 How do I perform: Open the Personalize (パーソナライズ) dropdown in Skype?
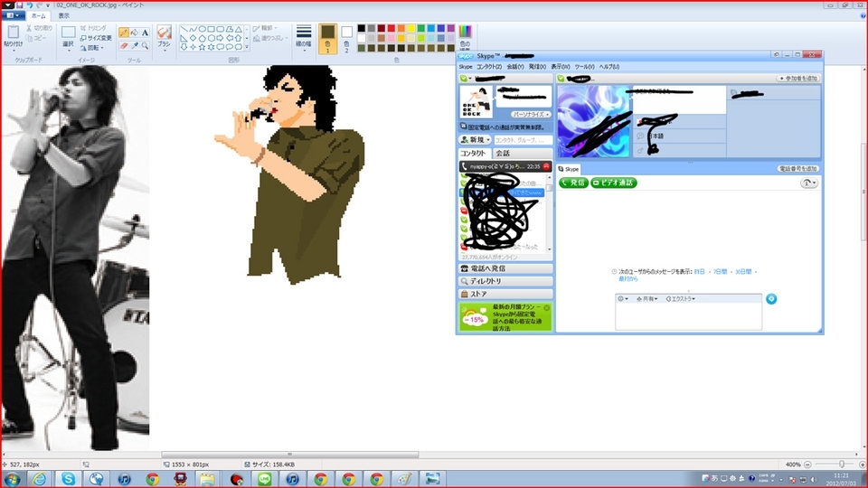(531, 114)
